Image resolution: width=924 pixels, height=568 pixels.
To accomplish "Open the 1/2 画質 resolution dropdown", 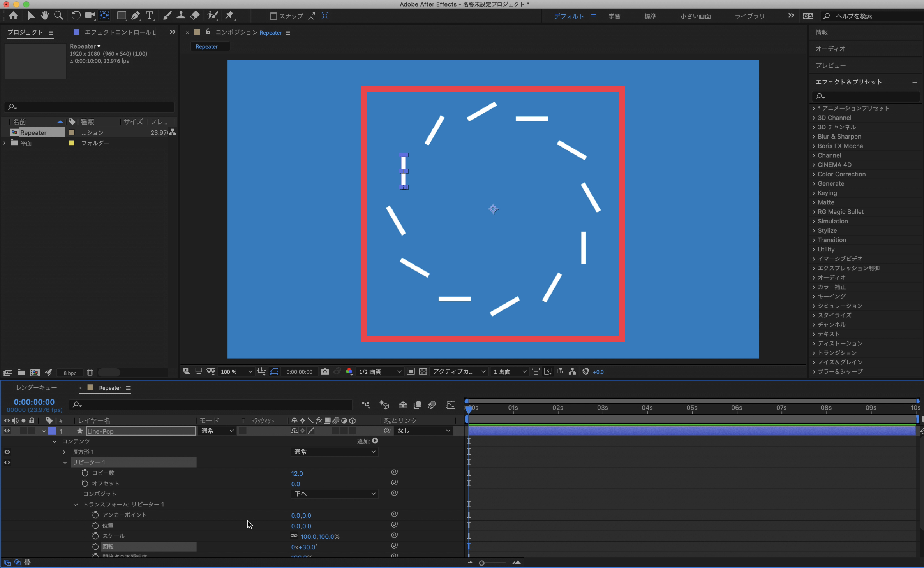I will 379,371.
